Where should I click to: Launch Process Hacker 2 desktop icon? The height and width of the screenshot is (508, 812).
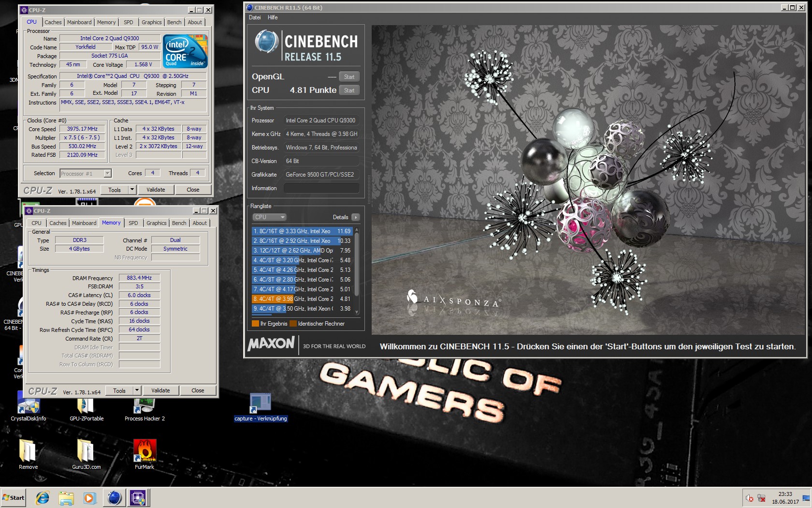click(x=145, y=405)
